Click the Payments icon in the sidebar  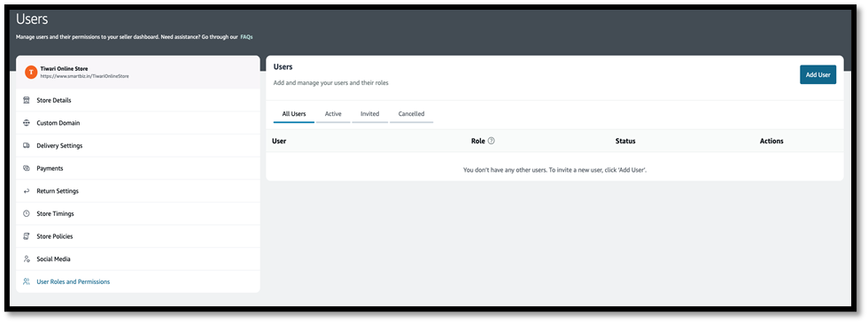pos(26,168)
